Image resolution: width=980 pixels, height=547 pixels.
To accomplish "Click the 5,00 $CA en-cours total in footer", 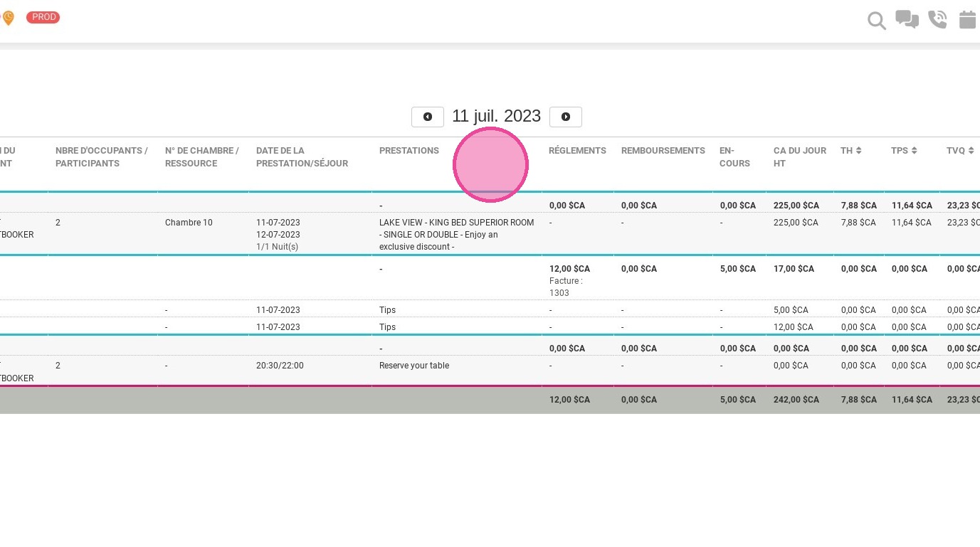I will pos(738,400).
